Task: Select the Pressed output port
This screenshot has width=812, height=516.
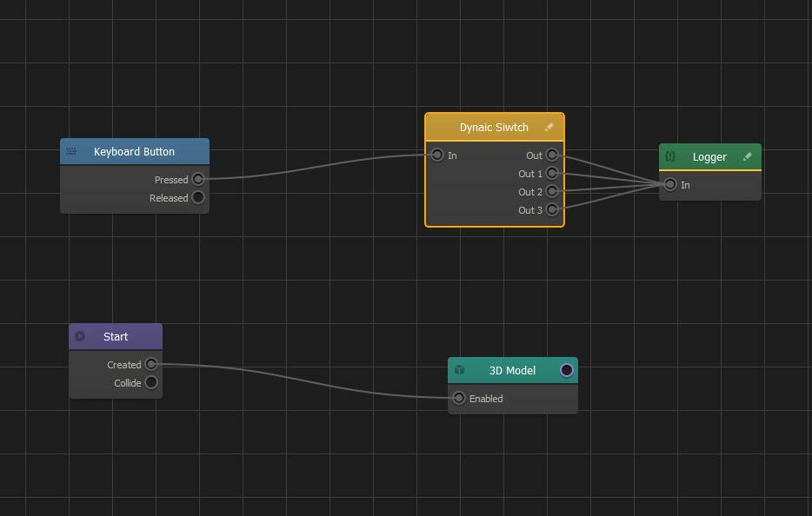Action: (x=198, y=180)
